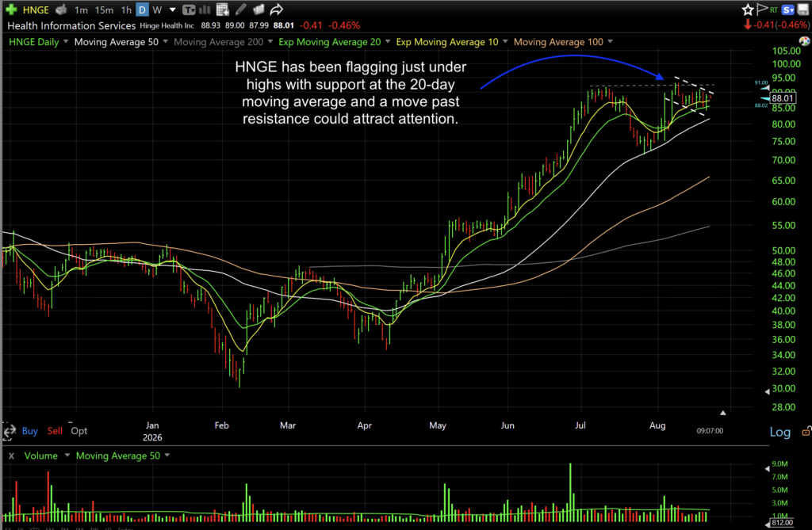Image resolution: width=812 pixels, height=530 pixels.
Task: Select the pencil drawing tools icon
Action: [x=241, y=10]
